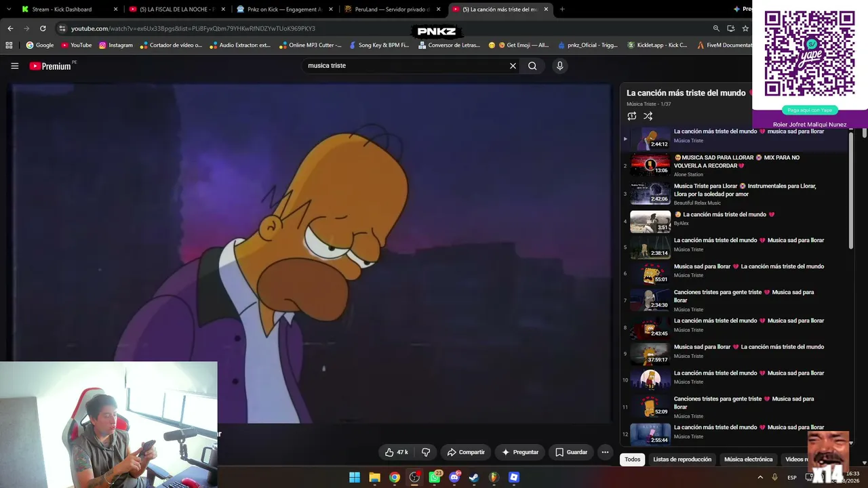Open Song Key & BPM Finder bookmark

coord(379,45)
